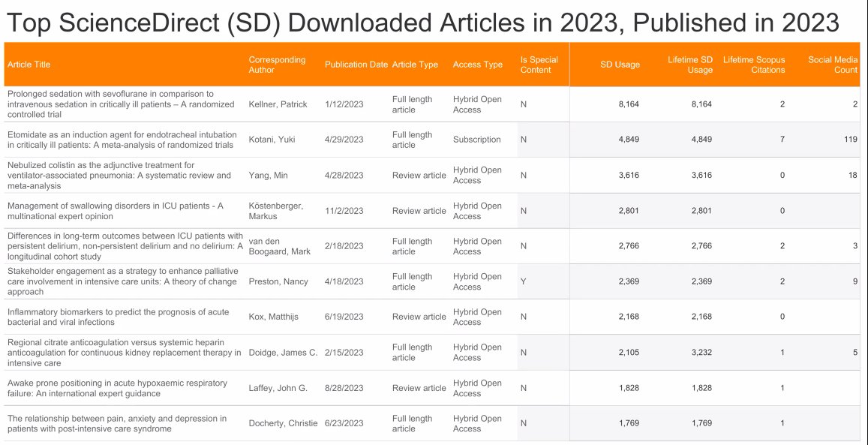The width and height of the screenshot is (868, 445).
Task: Select SD Usage value 2,801
Action: [x=629, y=210]
